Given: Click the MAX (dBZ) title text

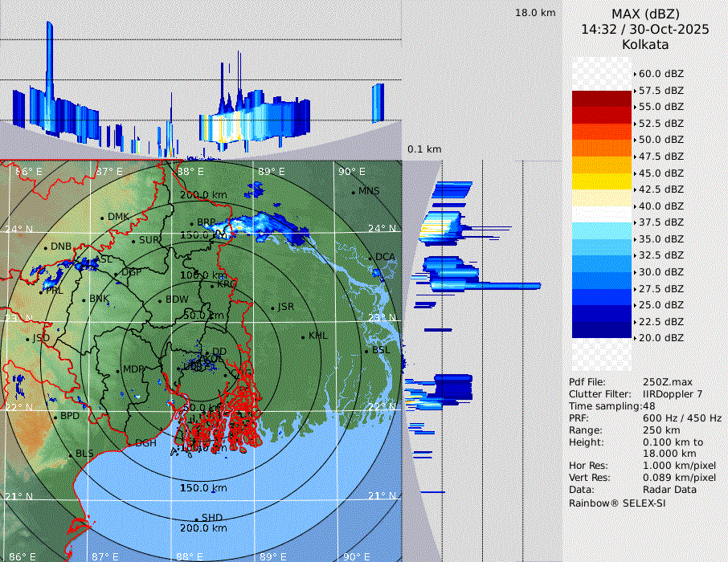Looking at the screenshot, I should 645,14.
